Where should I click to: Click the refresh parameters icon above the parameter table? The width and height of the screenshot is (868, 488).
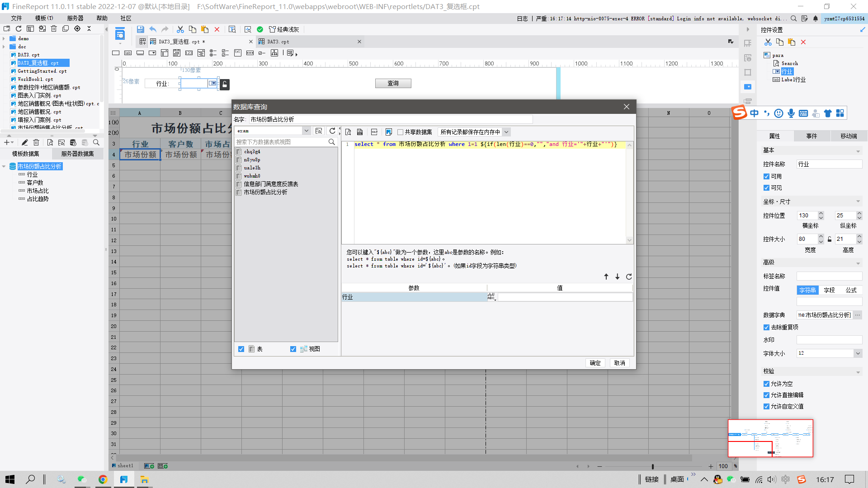(628, 277)
